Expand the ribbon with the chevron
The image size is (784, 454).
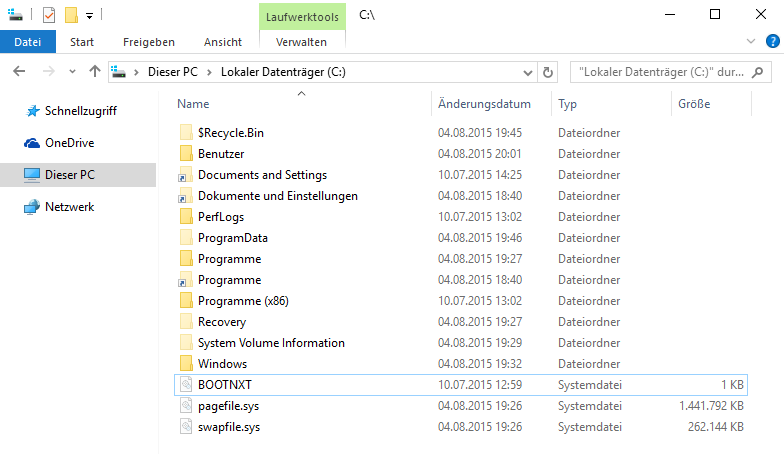750,42
